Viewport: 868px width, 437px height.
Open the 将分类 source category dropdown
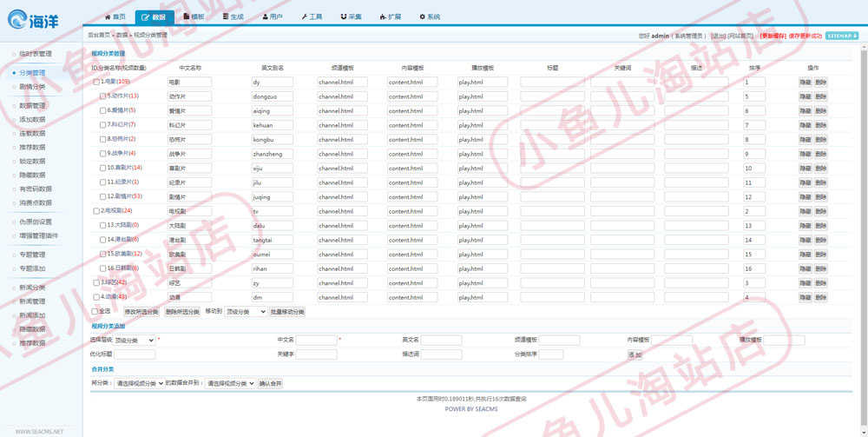(x=139, y=383)
